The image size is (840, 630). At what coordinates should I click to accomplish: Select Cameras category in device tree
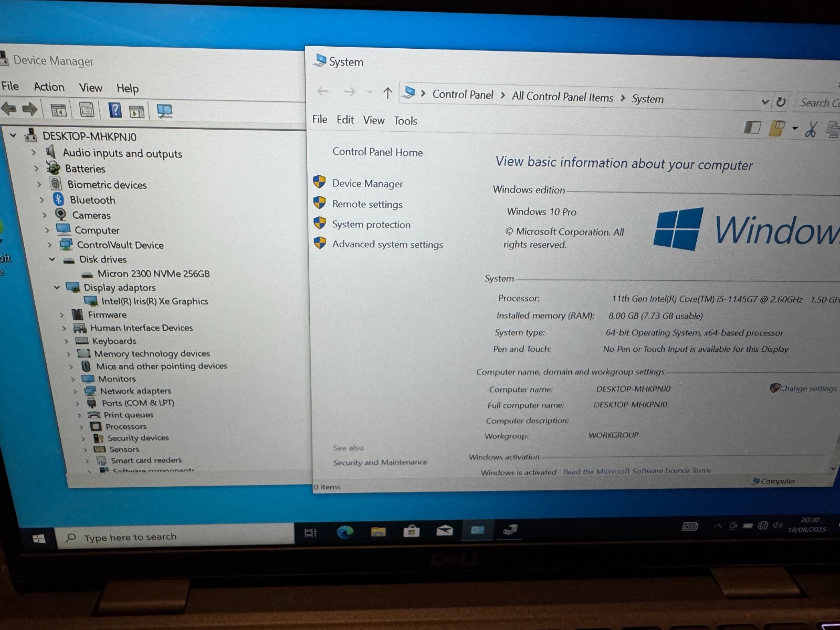point(91,215)
